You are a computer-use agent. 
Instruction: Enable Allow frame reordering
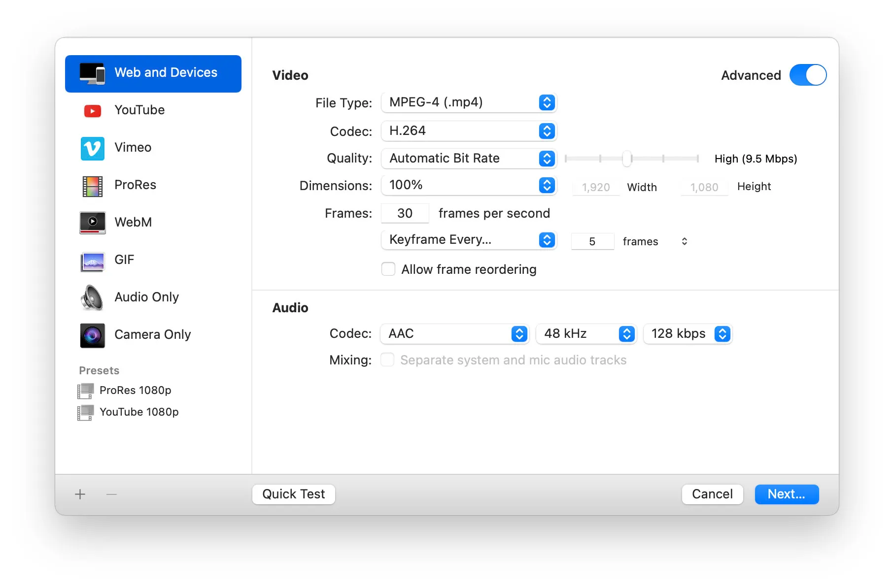[x=388, y=269]
